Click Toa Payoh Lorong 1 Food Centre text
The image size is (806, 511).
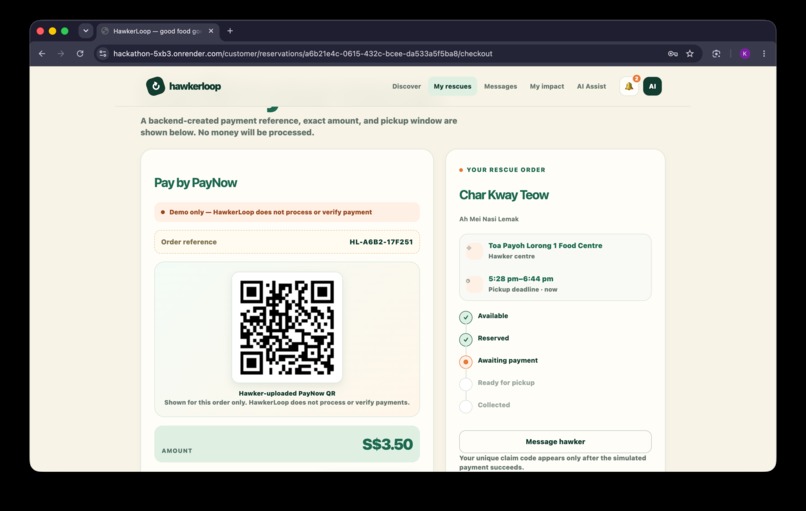[x=545, y=246]
